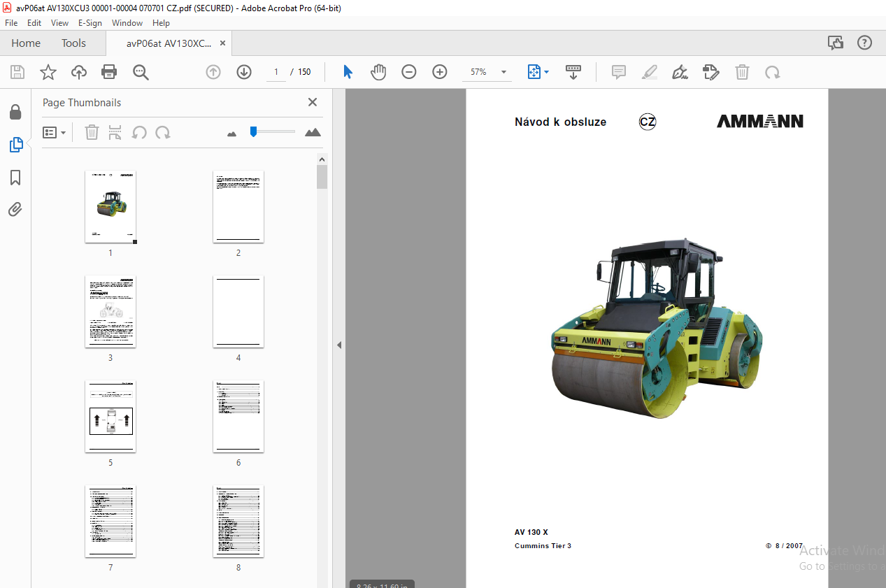
Task: Select page 1 thumbnail
Action: click(x=110, y=206)
